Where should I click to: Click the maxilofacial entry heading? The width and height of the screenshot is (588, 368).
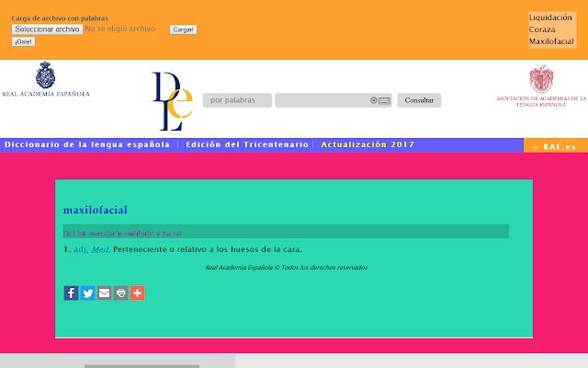pyautogui.click(x=96, y=210)
